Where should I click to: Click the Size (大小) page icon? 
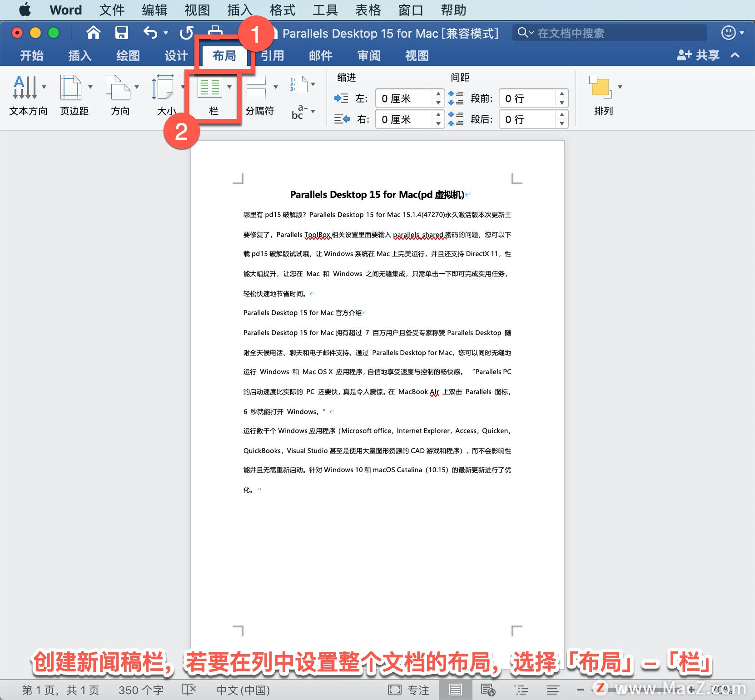click(x=163, y=87)
